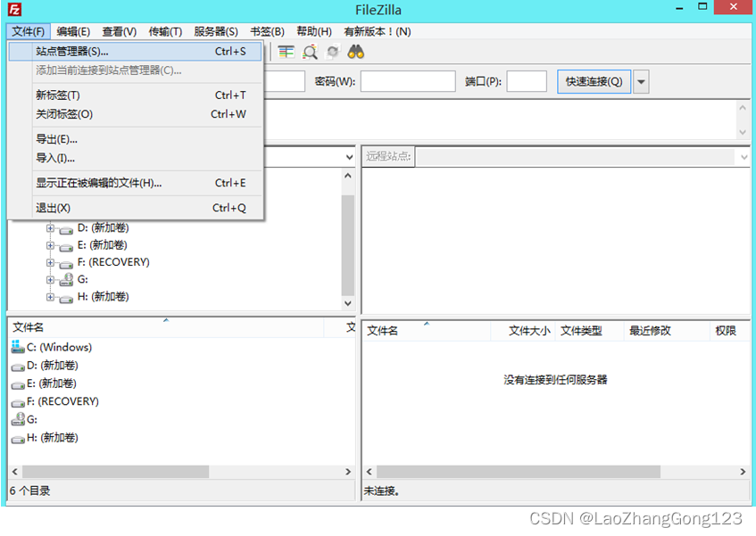Choose 关闭标签(O) menu entry
The height and width of the screenshot is (536, 756).
point(135,114)
